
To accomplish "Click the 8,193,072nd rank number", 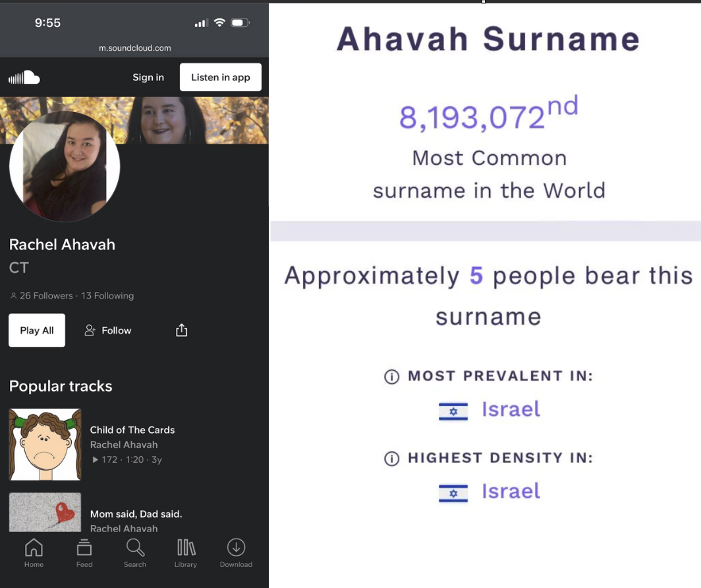I will [489, 114].
